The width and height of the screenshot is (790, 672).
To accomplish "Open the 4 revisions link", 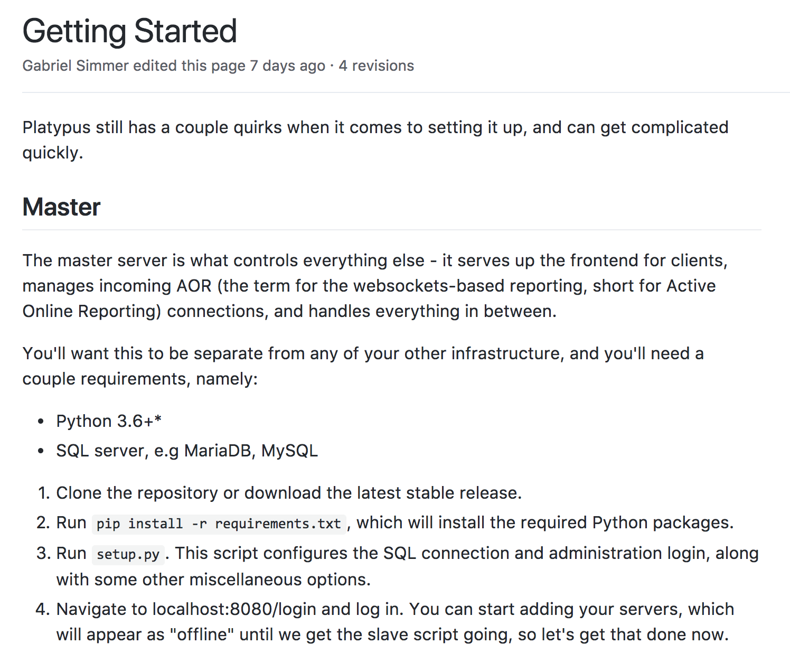I will (376, 66).
